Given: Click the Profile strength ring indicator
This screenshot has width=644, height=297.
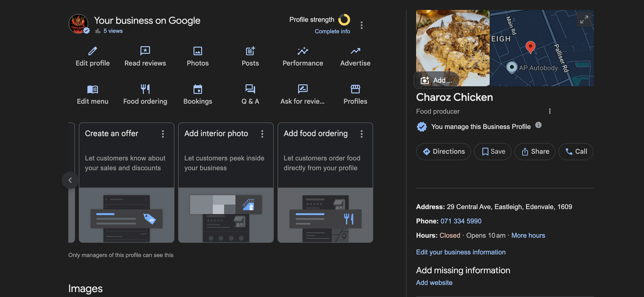Looking at the screenshot, I should [344, 20].
